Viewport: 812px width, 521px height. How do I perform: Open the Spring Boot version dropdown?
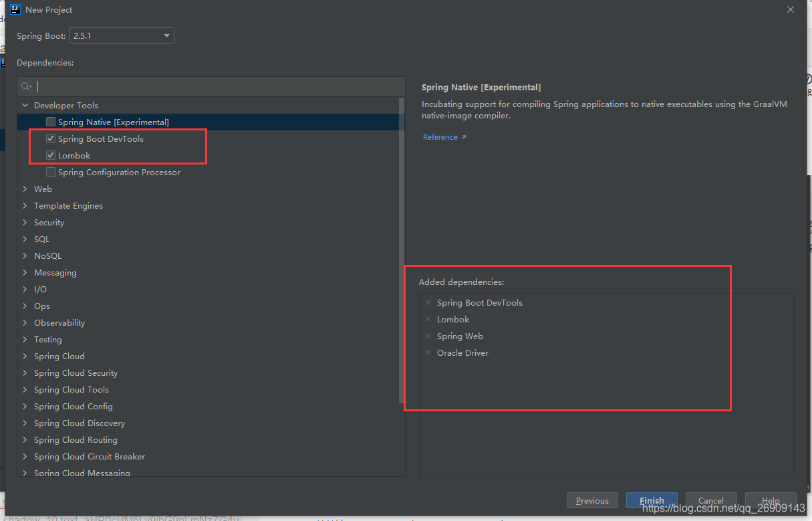point(122,35)
